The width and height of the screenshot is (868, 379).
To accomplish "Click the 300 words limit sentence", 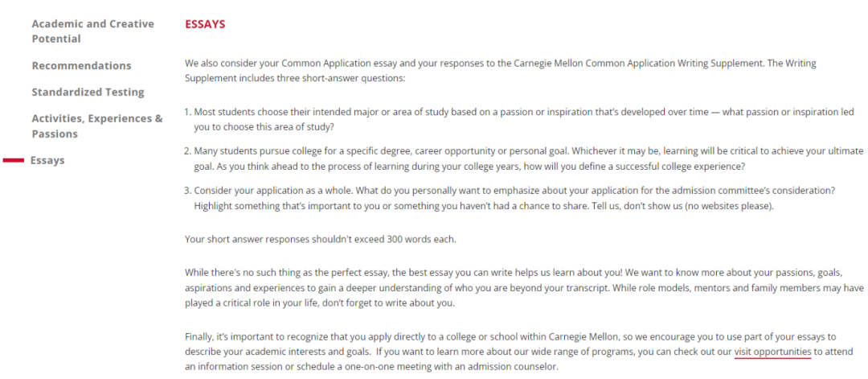I will click(x=321, y=240).
